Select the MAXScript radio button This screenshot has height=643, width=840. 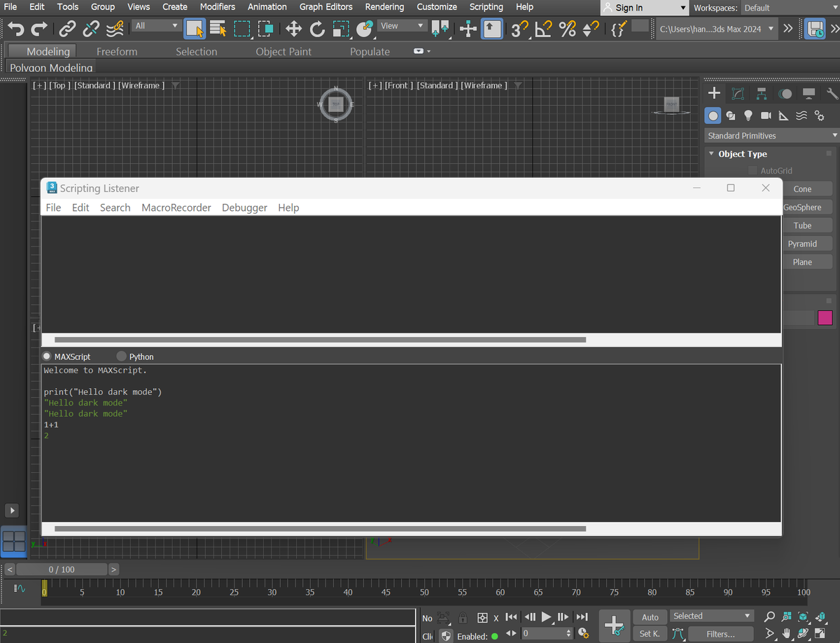pos(47,357)
